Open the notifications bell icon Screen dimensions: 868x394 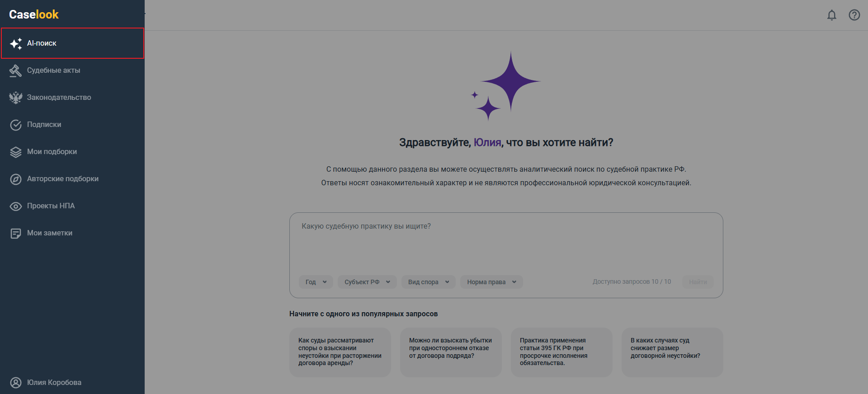click(832, 15)
